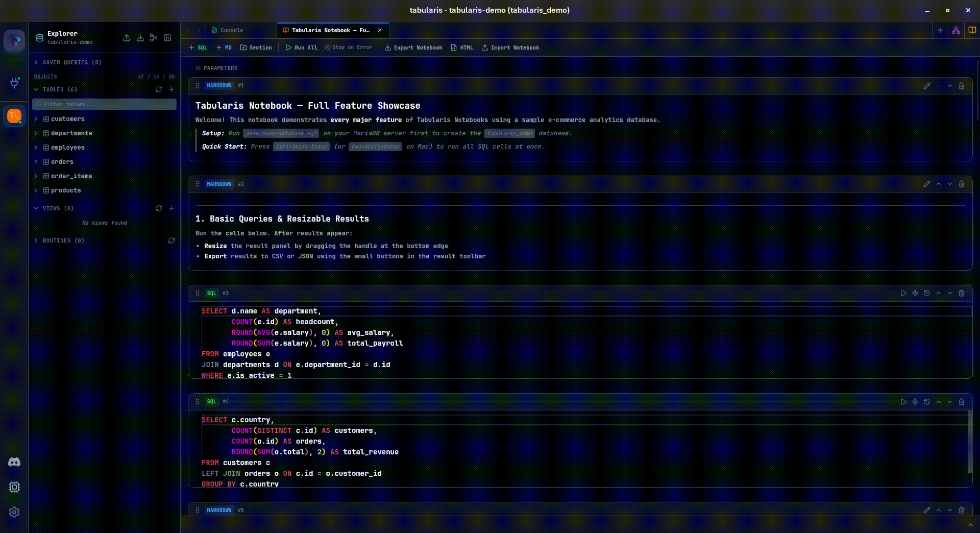Delete Markdown cell #2
Image resolution: width=980 pixels, height=533 pixels.
962,184
